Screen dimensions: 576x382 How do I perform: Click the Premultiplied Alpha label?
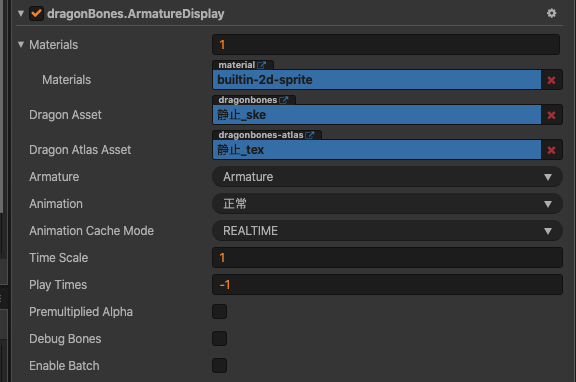coord(81,312)
